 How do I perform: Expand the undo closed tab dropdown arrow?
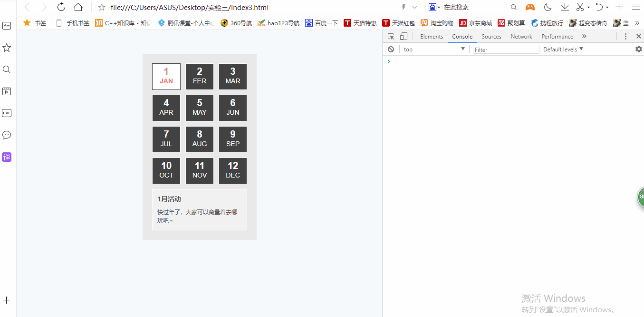coord(607,8)
